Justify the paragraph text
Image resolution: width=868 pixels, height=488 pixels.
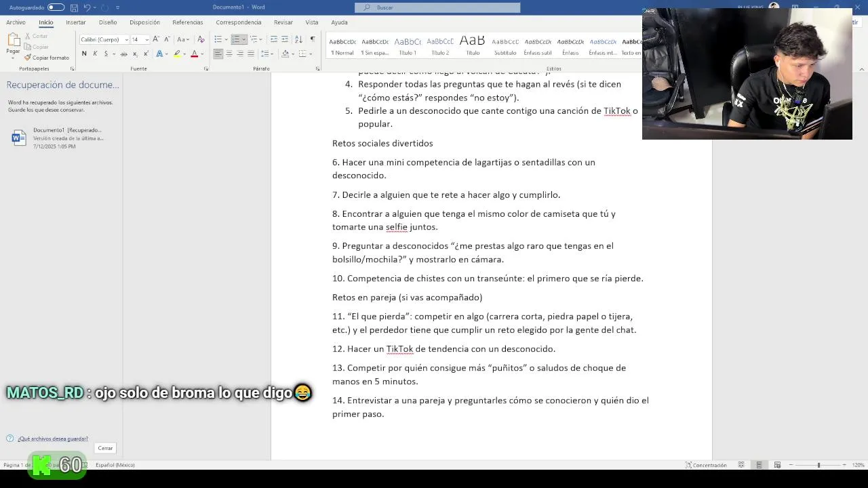(x=251, y=54)
